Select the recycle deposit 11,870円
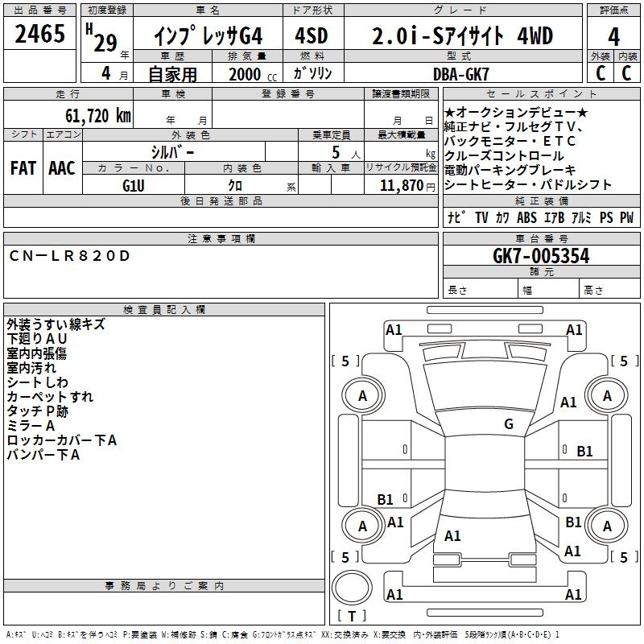Image resolution: width=644 pixels, height=644 pixels. coord(407,186)
